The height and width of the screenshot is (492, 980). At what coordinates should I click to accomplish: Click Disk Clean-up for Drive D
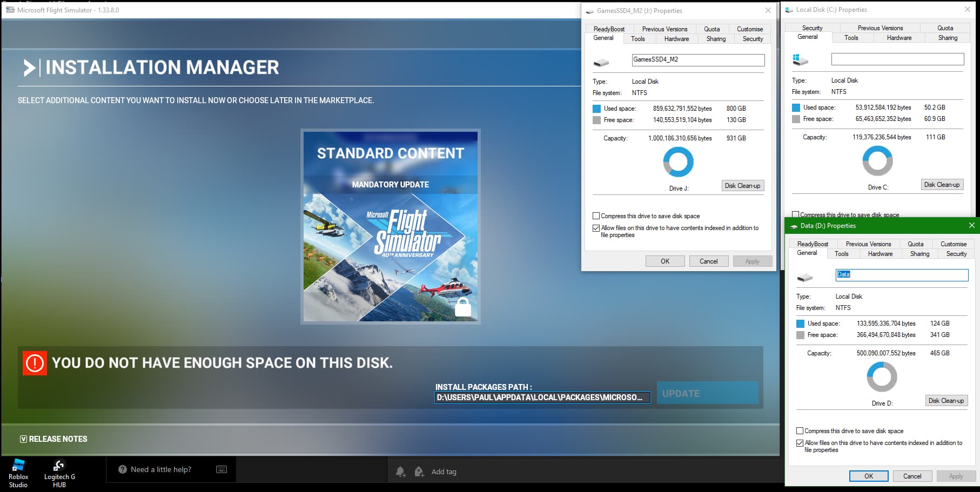click(946, 401)
